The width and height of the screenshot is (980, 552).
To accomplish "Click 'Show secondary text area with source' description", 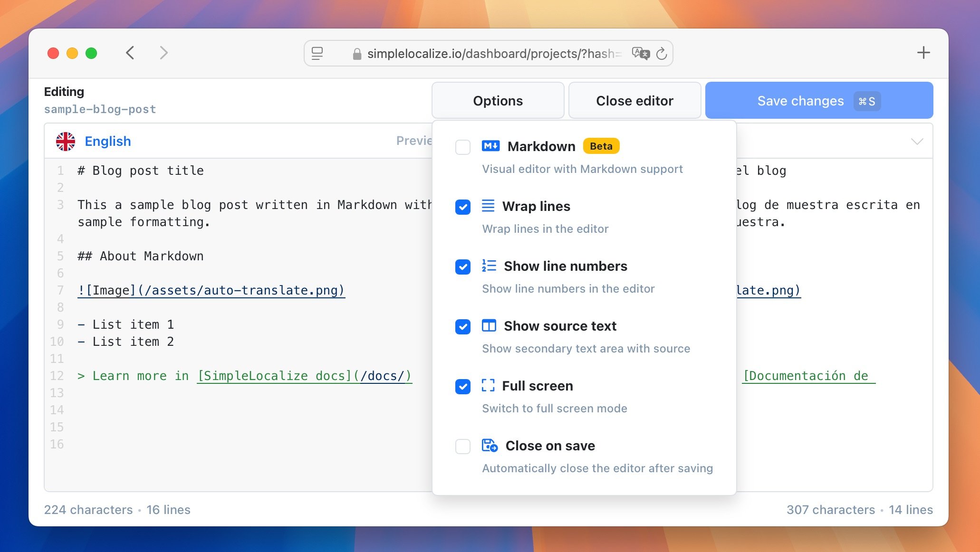I will pyautogui.click(x=586, y=349).
